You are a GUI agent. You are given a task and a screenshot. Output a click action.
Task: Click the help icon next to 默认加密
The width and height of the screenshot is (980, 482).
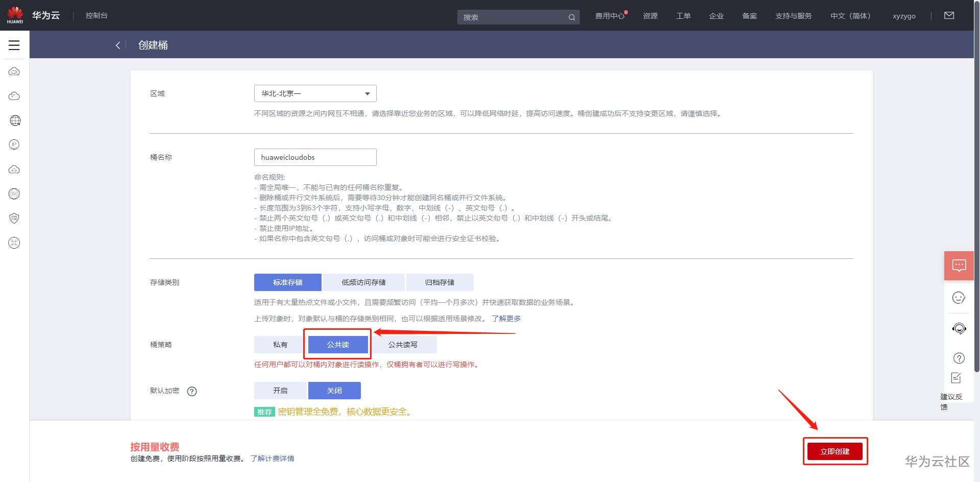192,392
